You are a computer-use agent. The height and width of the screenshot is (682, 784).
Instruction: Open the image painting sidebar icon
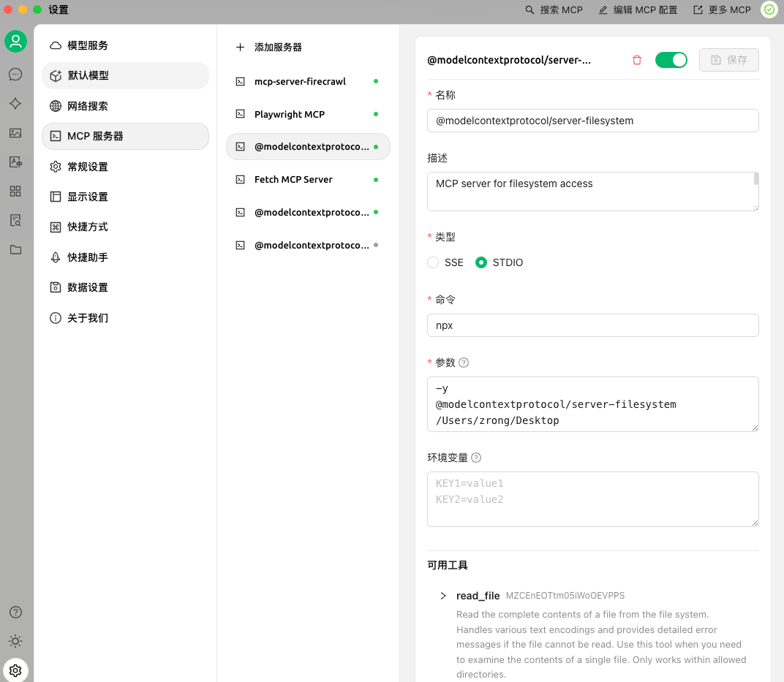pyautogui.click(x=15, y=133)
